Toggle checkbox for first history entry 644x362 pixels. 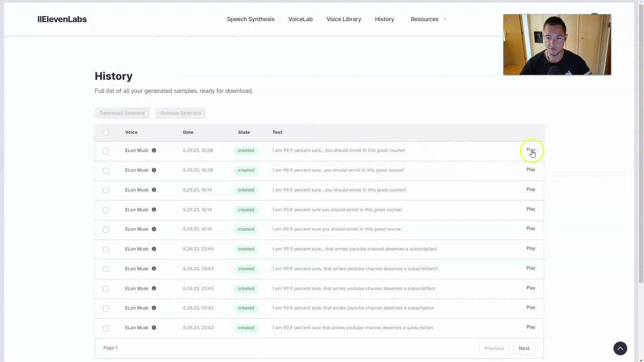pos(106,150)
